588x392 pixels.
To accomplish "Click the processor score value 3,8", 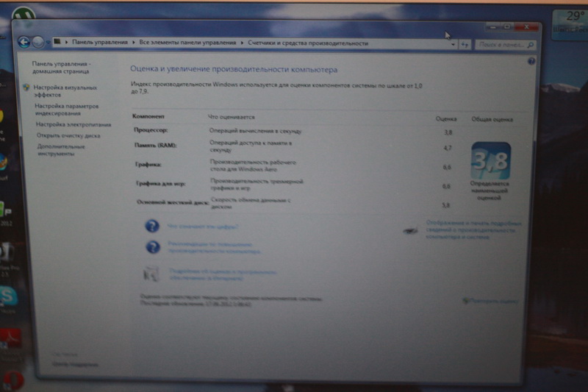I will pyautogui.click(x=448, y=132).
